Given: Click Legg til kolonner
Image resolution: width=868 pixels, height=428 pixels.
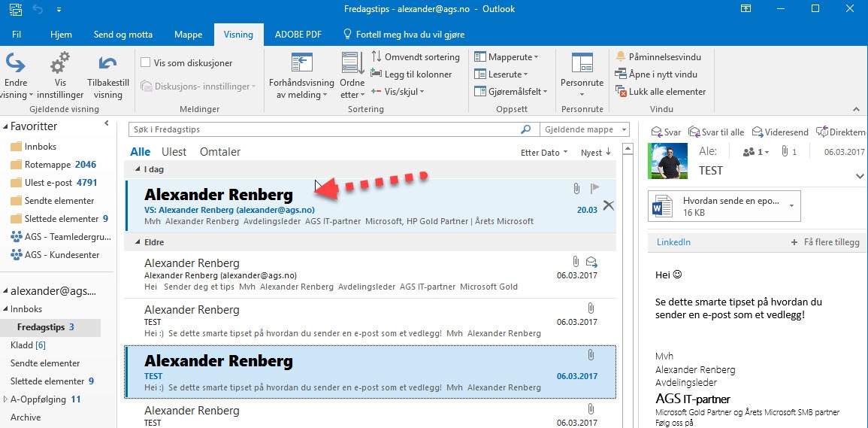Looking at the screenshot, I should tap(411, 74).
